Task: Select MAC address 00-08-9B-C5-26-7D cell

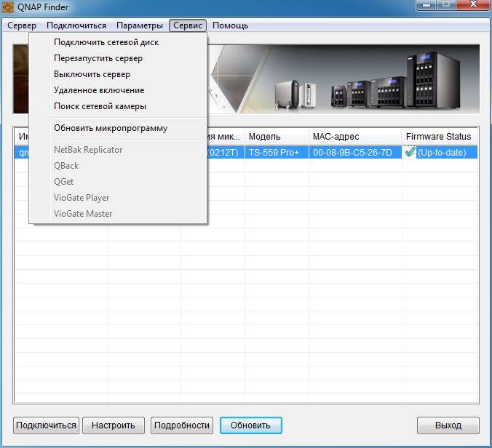Action: click(355, 153)
